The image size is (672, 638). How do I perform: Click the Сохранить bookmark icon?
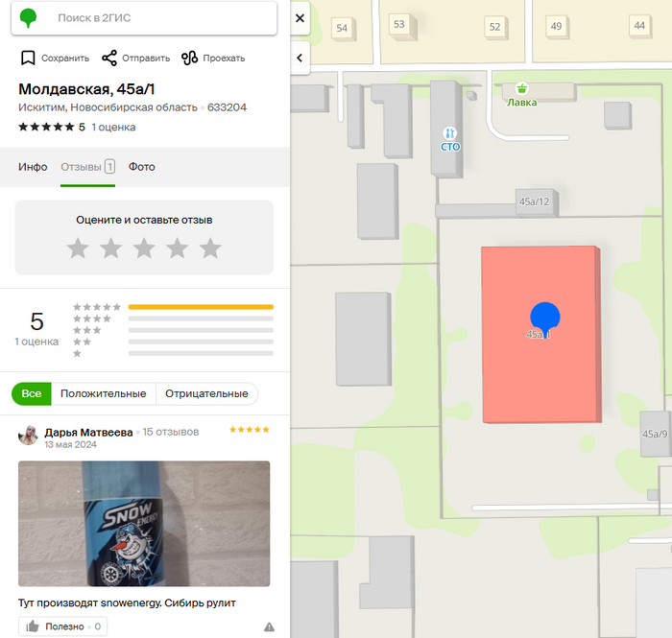tap(28, 58)
